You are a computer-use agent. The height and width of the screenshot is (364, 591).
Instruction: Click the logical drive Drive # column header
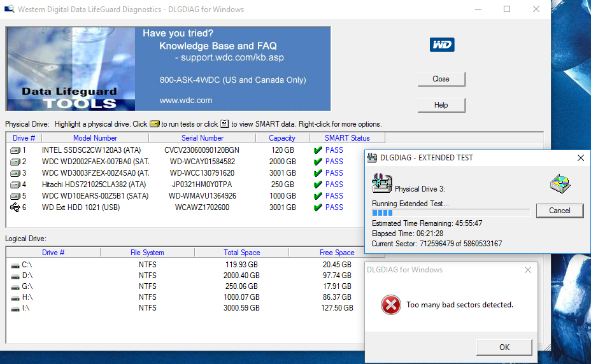tap(53, 253)
